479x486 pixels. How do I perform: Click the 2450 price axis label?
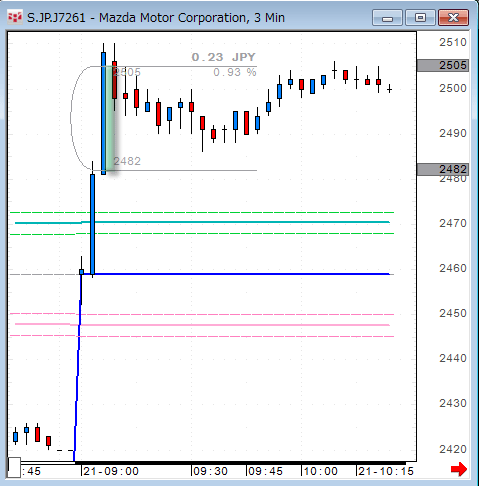453,313
